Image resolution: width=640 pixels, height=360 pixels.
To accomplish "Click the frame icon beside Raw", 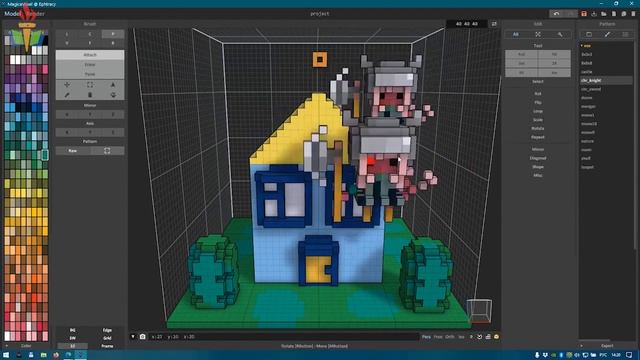I will (107, 151).
